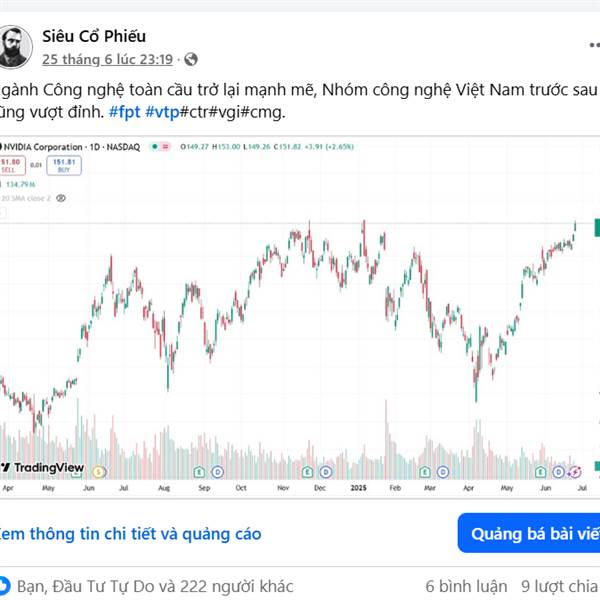The width and height of the screenshot is (600, 600).
Task: Open the #fpt hashtag
Action: tap(125, 112)
